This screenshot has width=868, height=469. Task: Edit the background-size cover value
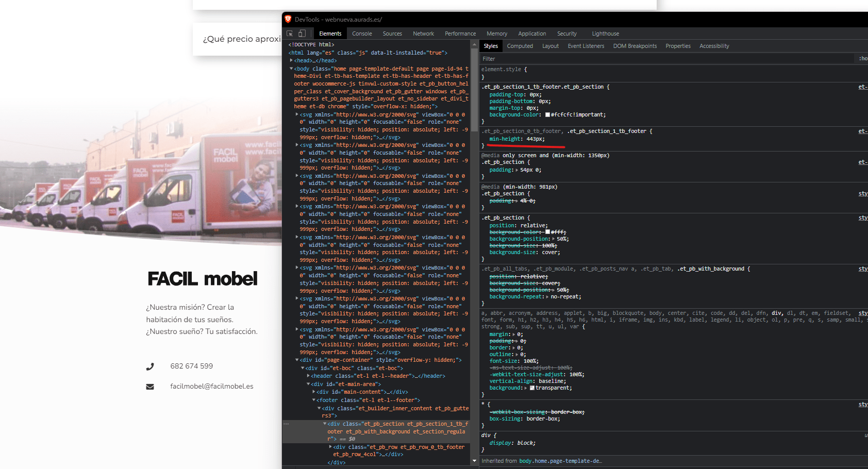tap(549, 252)
